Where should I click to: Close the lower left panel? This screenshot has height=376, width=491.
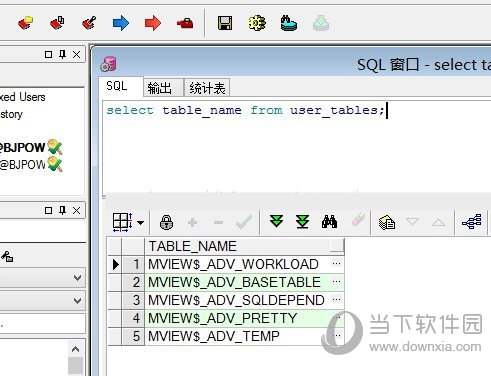(77, 210)
